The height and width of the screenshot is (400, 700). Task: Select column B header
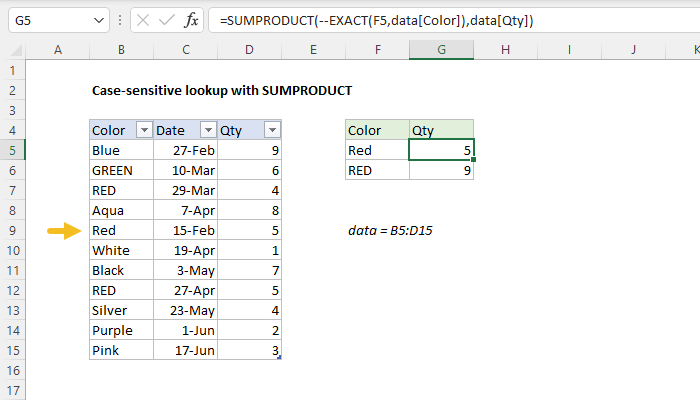click(121, 50)
